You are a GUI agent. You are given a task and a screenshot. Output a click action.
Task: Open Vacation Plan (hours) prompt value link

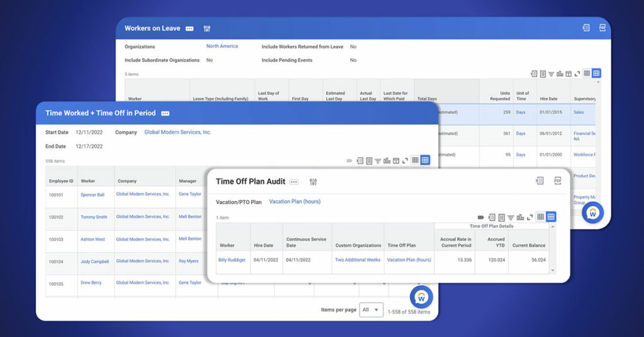point(294,202)
